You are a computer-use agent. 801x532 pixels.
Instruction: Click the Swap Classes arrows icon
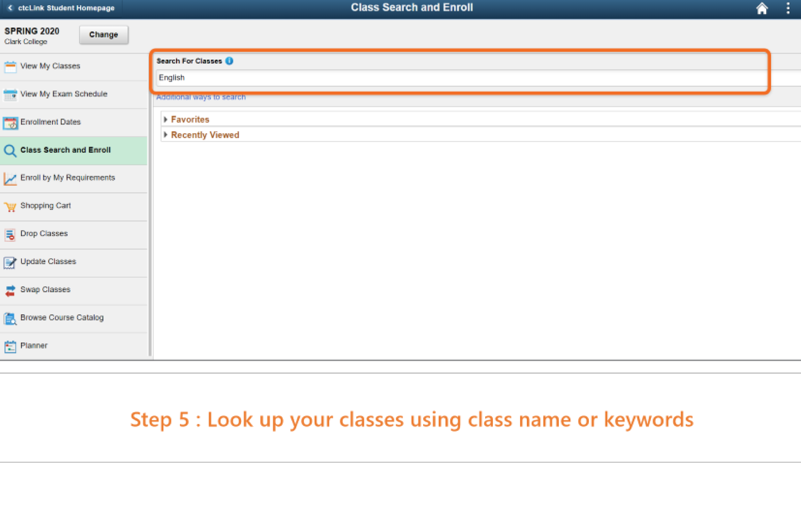point(10,290)
